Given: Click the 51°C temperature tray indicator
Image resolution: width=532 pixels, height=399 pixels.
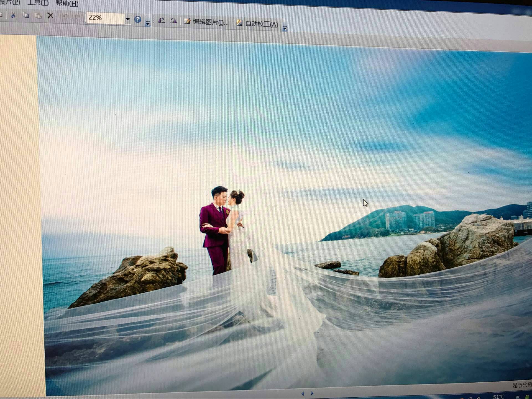Looking at the screenshot, I should tap(498, 397).
